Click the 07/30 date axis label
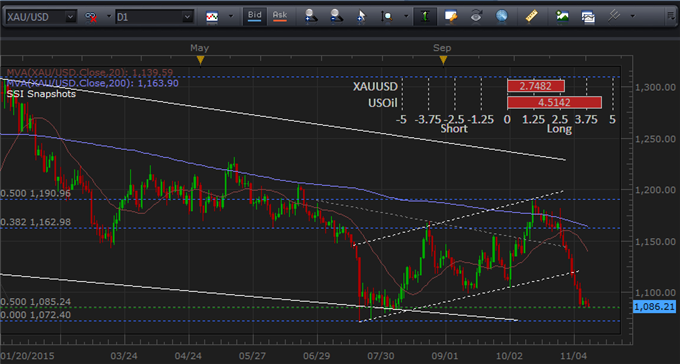 381,356
